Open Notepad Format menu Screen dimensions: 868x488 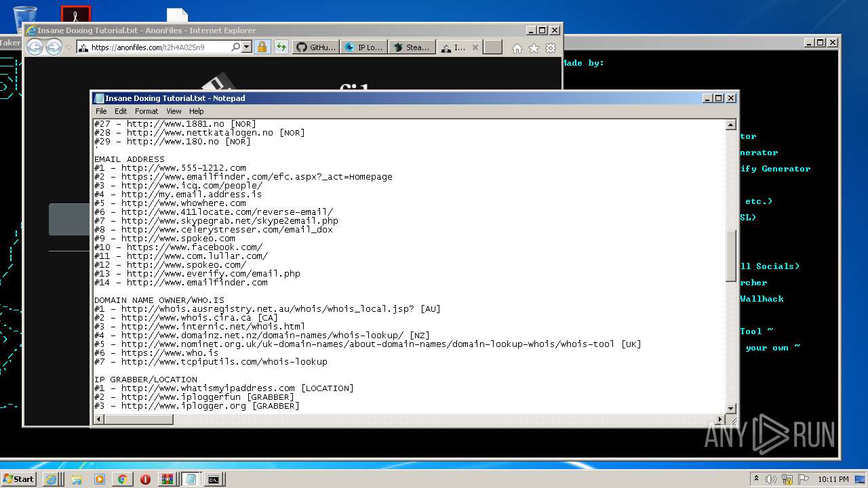coord(146,111)
